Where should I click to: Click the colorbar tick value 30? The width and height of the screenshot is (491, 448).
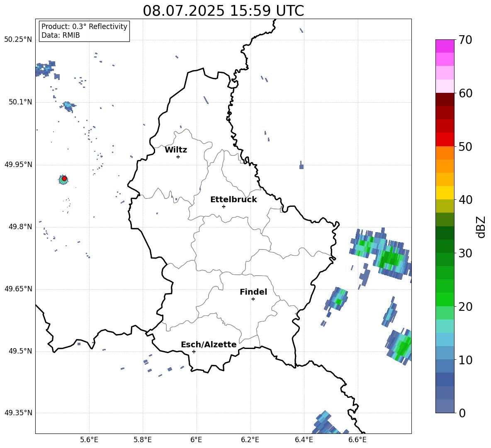pos(465,253)
